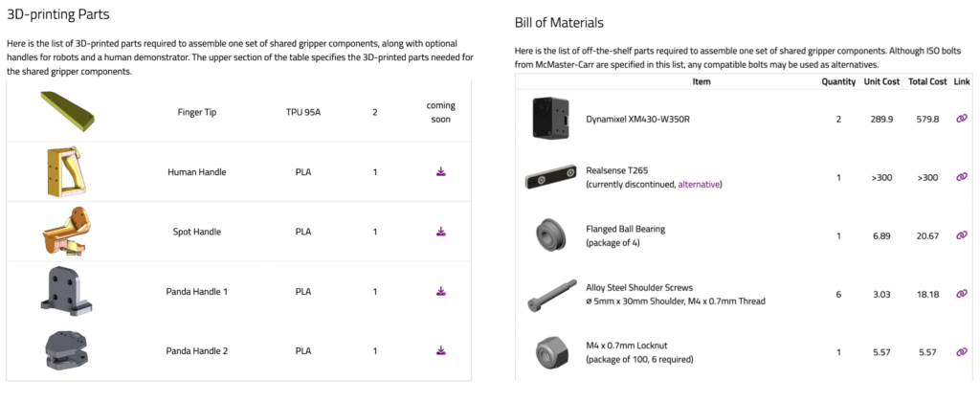Click the Human Handle part image

coord(62,172)
